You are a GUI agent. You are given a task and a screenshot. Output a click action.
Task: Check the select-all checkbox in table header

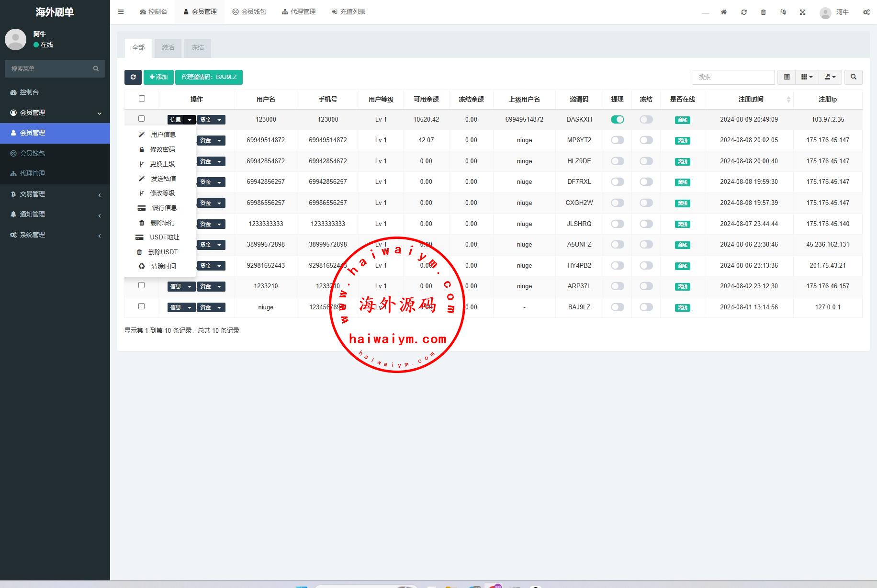[x=142, y=99]
